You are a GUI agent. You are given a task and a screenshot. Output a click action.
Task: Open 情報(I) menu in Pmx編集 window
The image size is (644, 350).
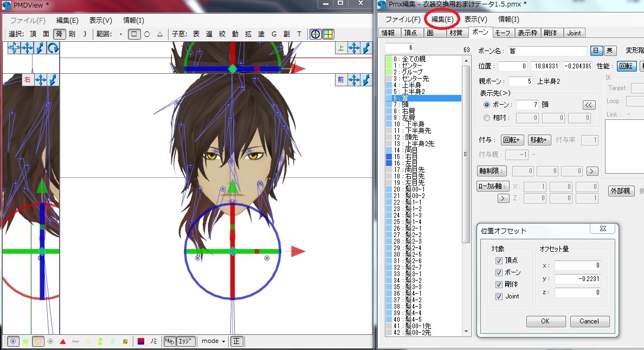click(x=508, y=20)
